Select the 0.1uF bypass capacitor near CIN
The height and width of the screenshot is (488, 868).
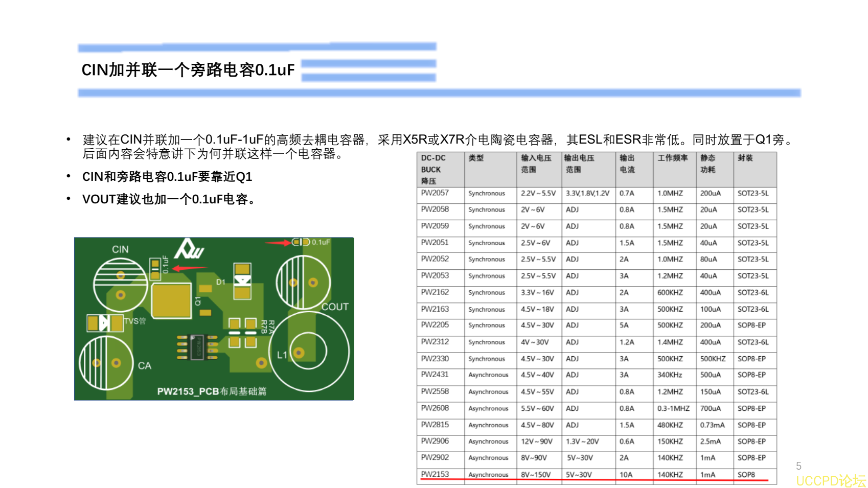pyautogui.click(x=154, y=269)
